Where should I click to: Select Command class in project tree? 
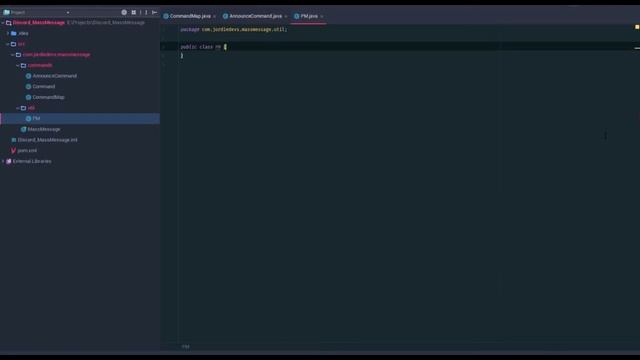coord(44,87)
